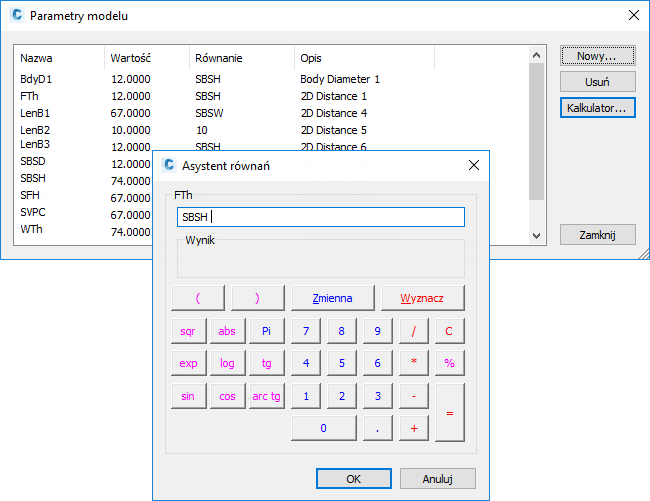The image size is (650, 501).
Task: Select the SBSD parameter row
Action: [x=33, y=161]
